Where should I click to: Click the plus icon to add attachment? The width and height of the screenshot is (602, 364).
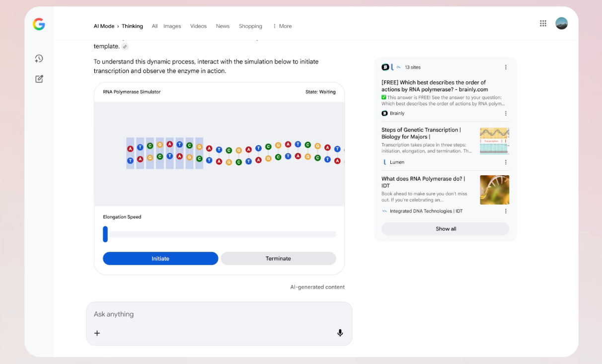coord(97,333)
